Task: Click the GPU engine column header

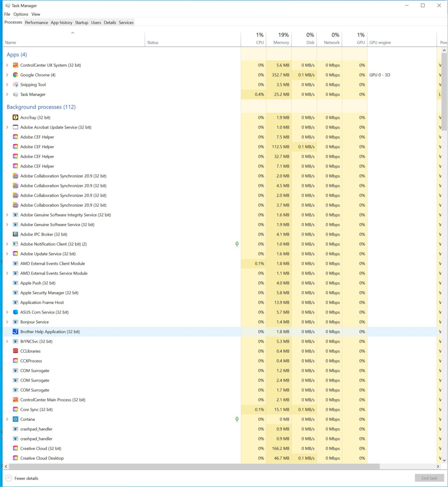Action: (402, 39)
